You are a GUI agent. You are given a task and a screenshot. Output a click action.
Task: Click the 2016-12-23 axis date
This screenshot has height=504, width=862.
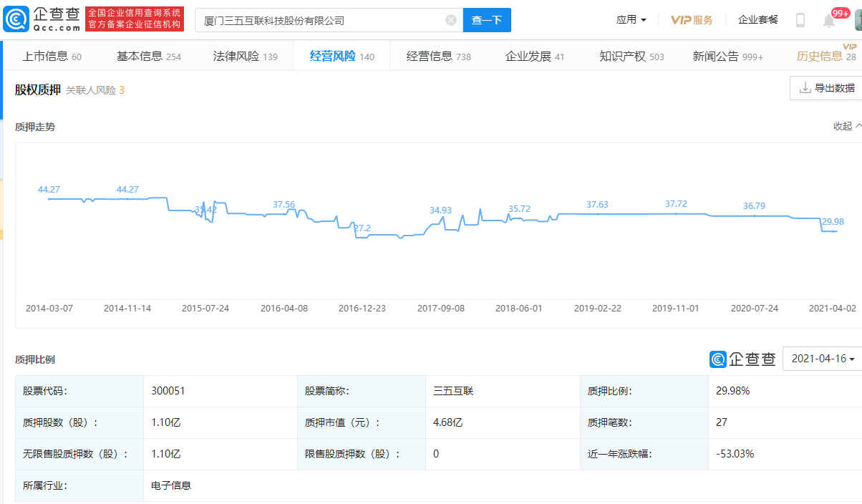[362, 308]
